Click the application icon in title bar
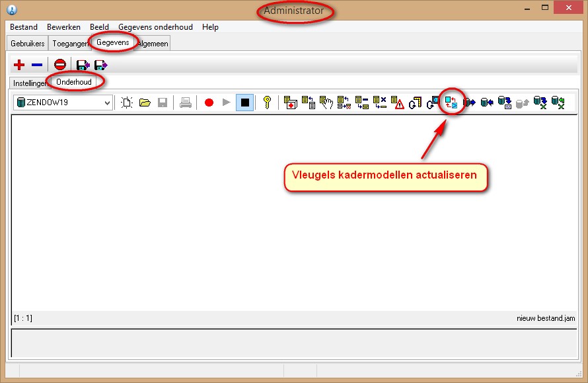The height and width of the screenshot is (383, 588). (12, 9)
